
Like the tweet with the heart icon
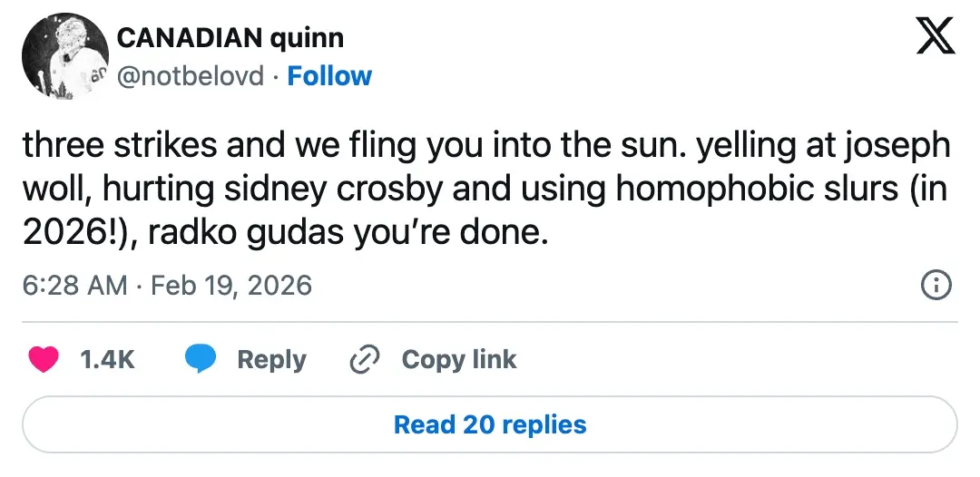43,360
